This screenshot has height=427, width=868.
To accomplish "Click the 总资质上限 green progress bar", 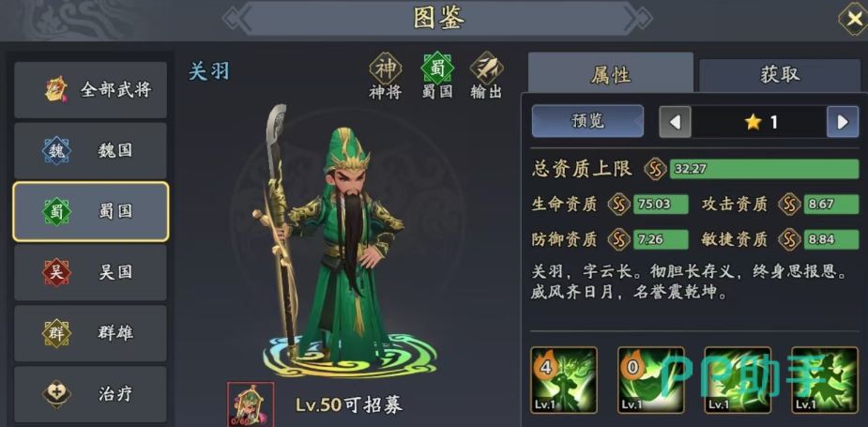I will pyautogui.click(x=765, y=169).
